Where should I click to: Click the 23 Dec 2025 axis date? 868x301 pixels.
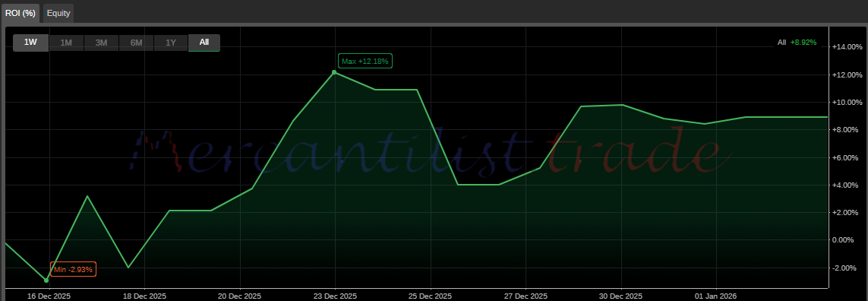coord(335,296)
